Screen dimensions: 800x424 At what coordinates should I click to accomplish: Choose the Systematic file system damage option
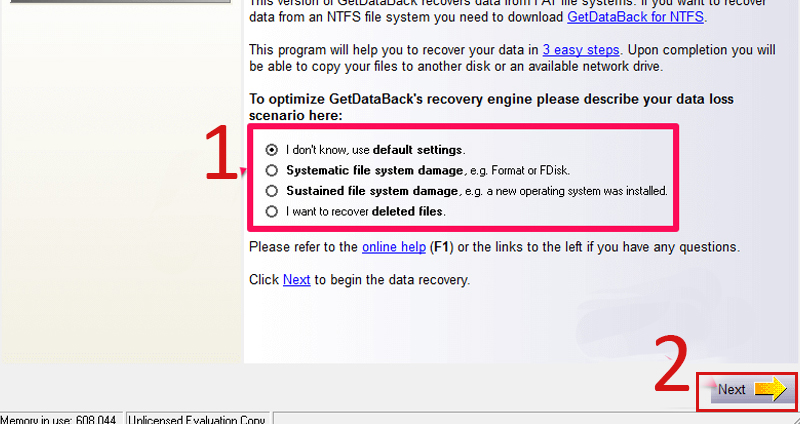(271, 170)
